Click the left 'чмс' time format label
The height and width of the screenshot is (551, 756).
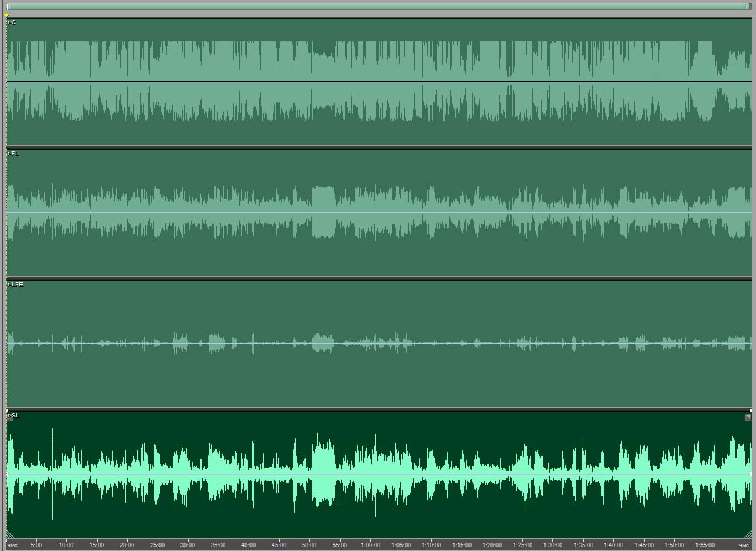pos(13,545)
